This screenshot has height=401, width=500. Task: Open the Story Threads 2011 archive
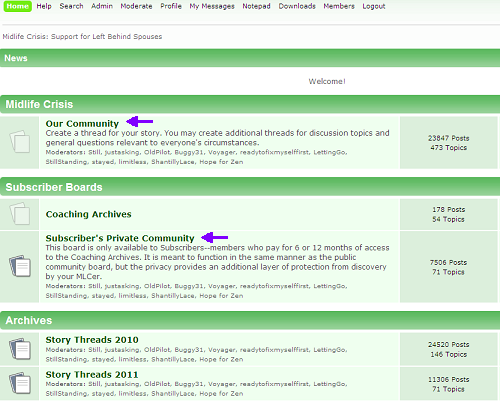92,374
